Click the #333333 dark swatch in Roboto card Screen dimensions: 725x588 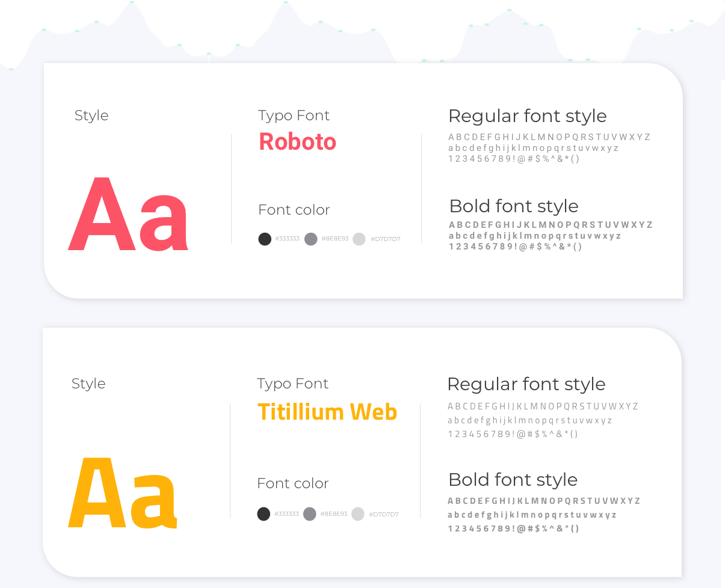click(x=265, y=239)
